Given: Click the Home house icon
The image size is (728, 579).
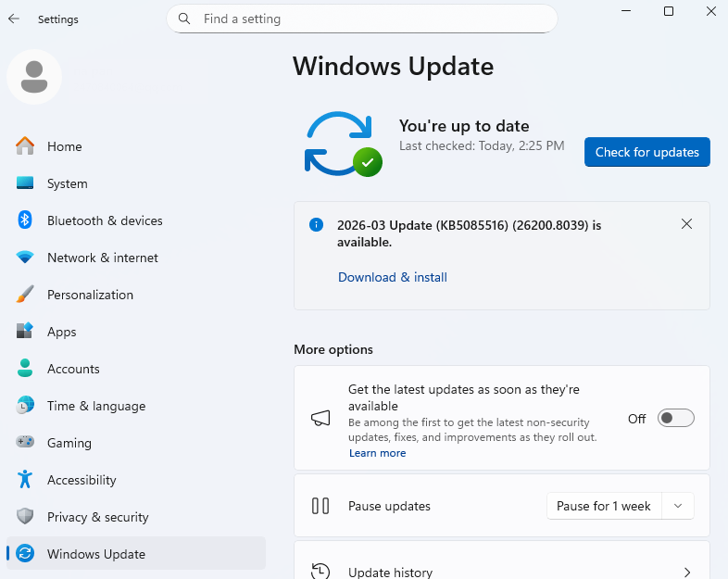Looking at the screenshot, I should pos(25,146).
